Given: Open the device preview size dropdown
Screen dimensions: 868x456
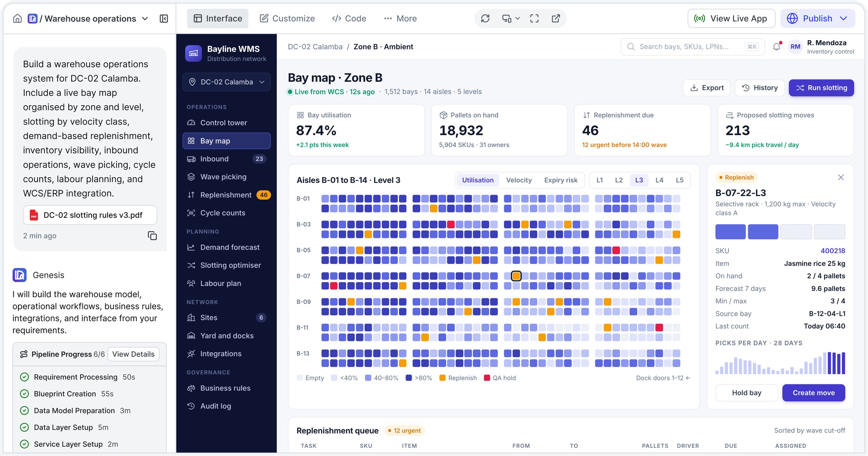Looking at the screenshot, I should coord(511,18).
